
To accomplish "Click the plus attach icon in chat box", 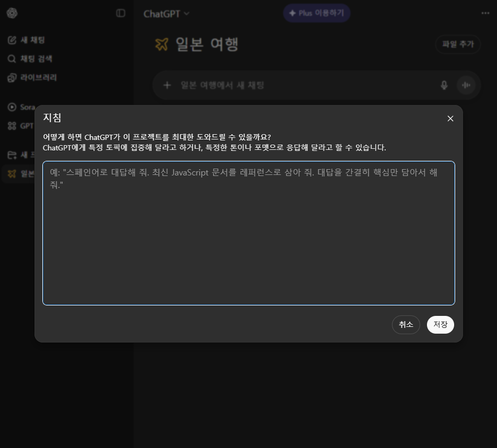I will [x=167, y=85].
